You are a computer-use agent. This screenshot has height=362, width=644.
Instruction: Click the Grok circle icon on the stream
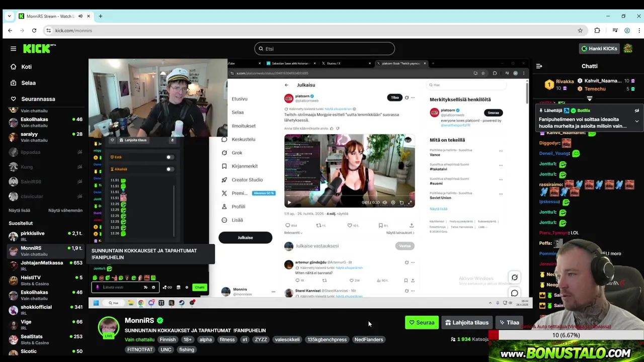[514, 278]
